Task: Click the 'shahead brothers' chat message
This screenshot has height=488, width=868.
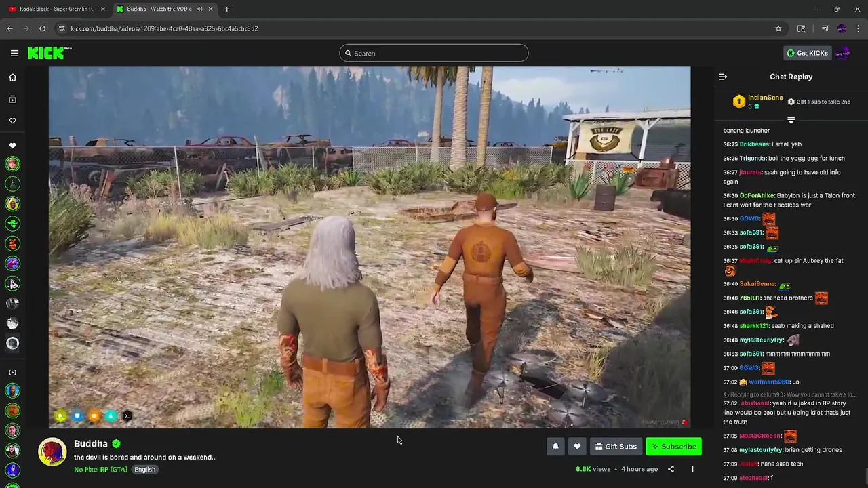Action: click(788, 298)
